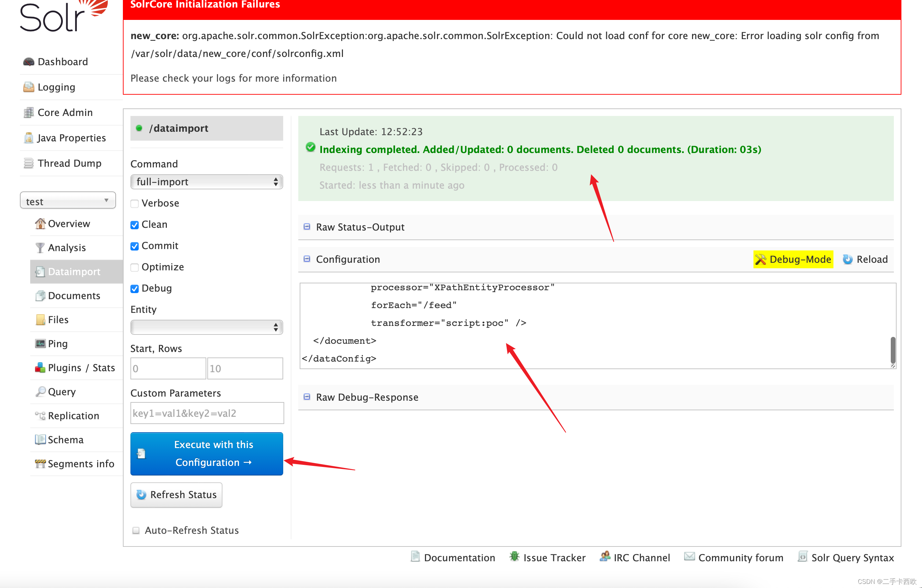Click the Analysis funnel icon

pos(40,248)
